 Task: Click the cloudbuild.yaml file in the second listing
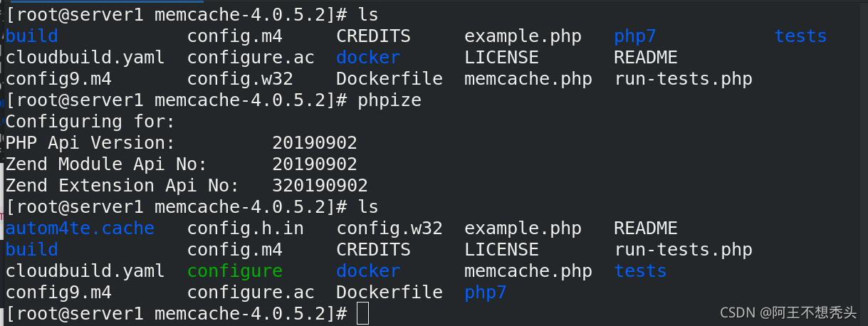point(85,271)
